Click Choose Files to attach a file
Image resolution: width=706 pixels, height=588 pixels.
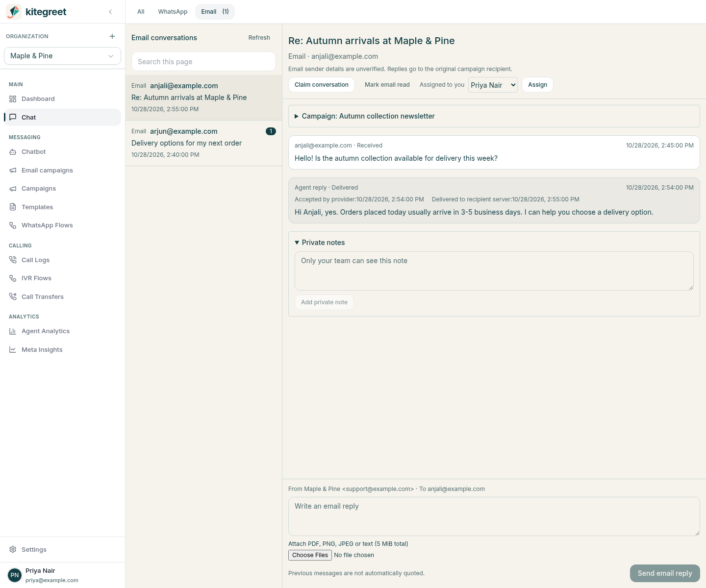[310, 555]
